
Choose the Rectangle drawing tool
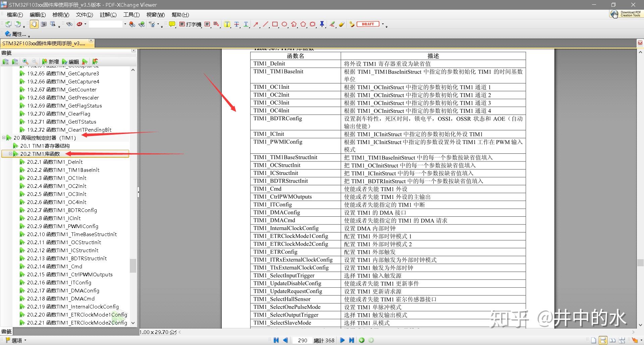coord(275,24)
